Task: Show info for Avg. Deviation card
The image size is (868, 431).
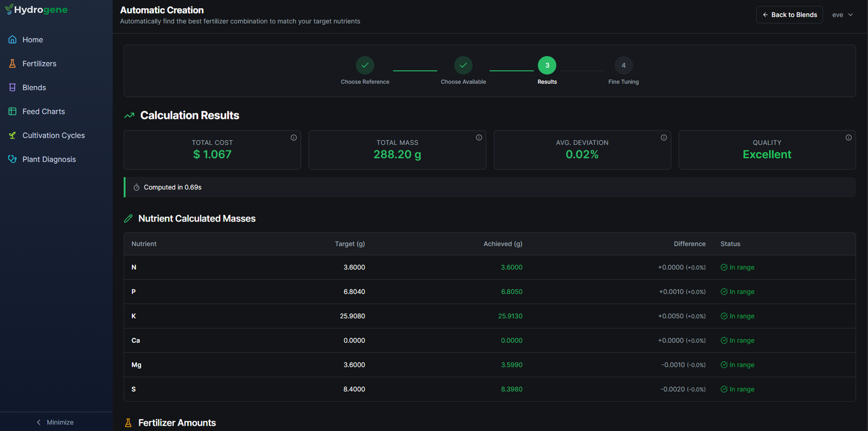Action: [x=663, y=137]
